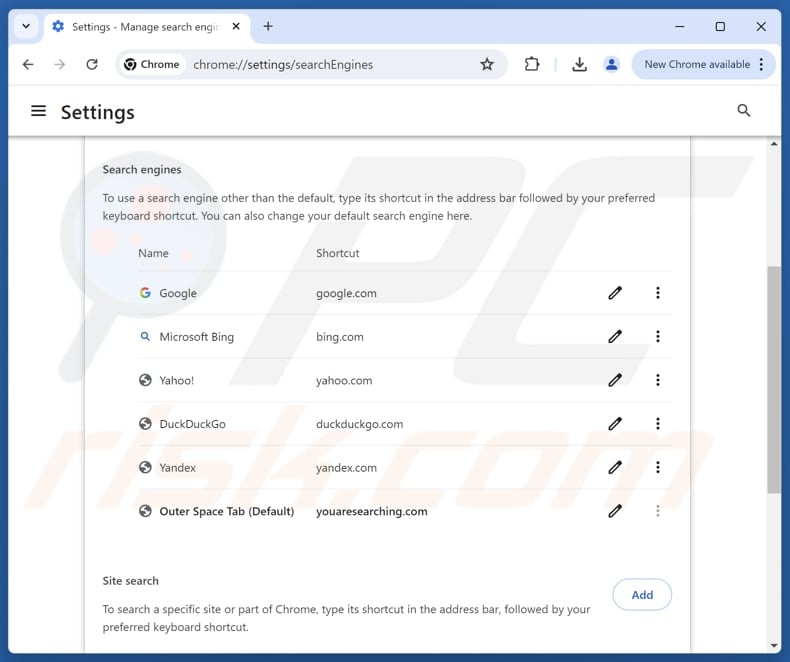790x662 pixels.
Task: Select the Yandex row name
Action: [x=177, y=468]
